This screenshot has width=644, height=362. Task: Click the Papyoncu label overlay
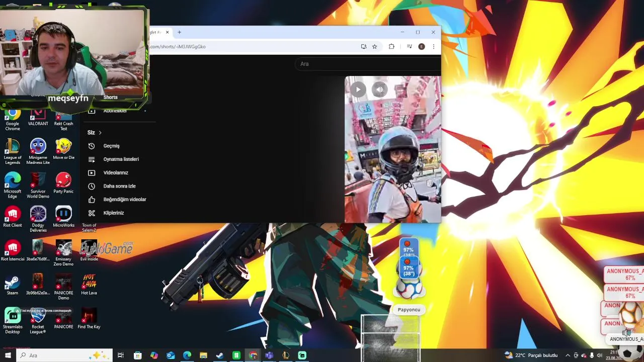click(409, 310)
